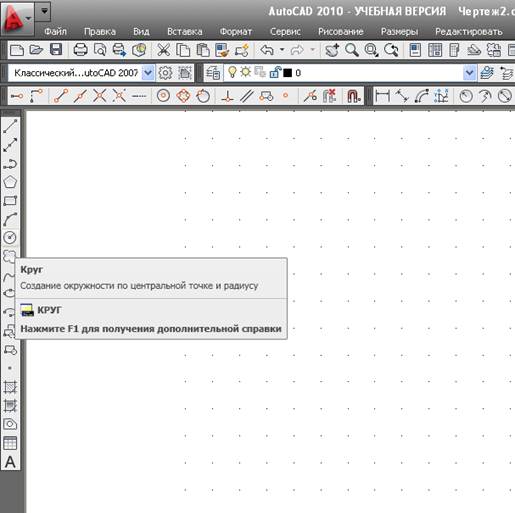Click Snap to None icon with red X
515x513 pixels.
(330, 96)
